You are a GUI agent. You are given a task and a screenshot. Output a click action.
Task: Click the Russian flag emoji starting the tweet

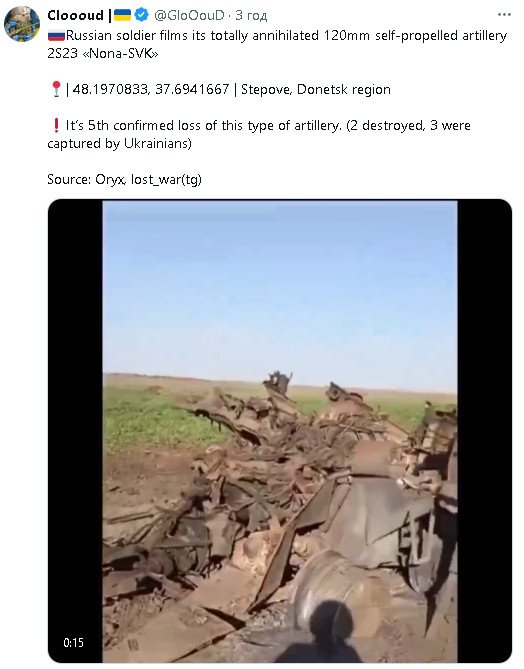(56, 35)
